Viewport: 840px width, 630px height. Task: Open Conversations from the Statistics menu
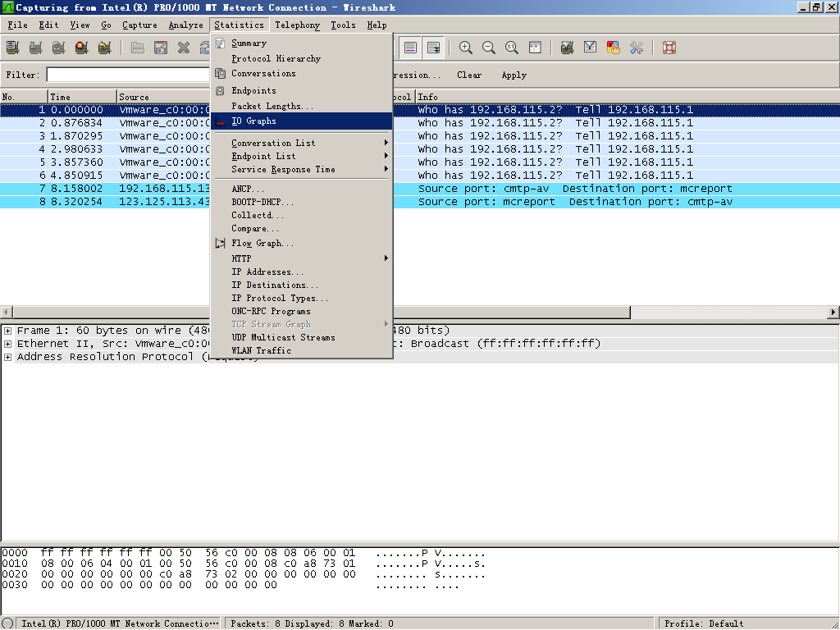[x=302, y=73]
